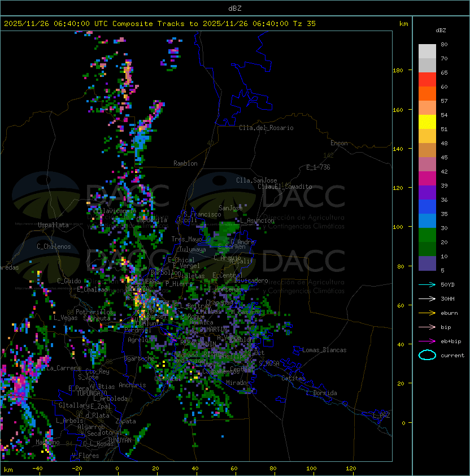Screen dimensions: 470x476
Task: Click the 'Divisadero' map label
Action: pyautogui.click(x=251, y=280)
